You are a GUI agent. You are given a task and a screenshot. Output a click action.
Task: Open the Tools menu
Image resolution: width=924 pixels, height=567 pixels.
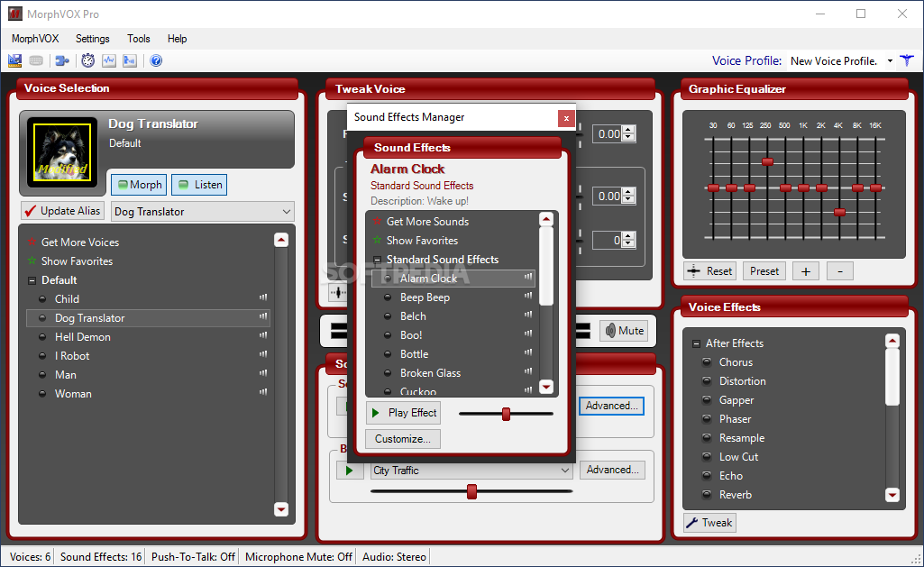[139, 39]
